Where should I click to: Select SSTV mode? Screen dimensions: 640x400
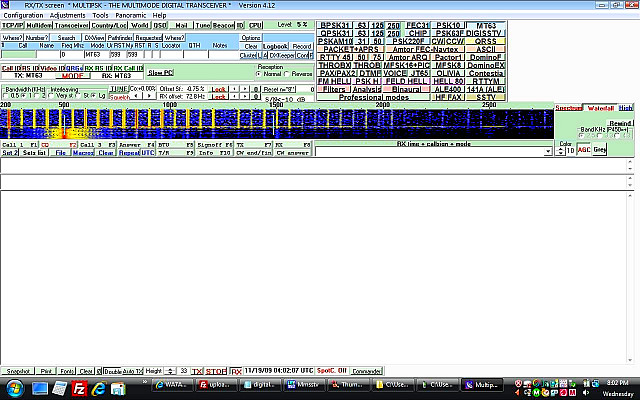486,97
